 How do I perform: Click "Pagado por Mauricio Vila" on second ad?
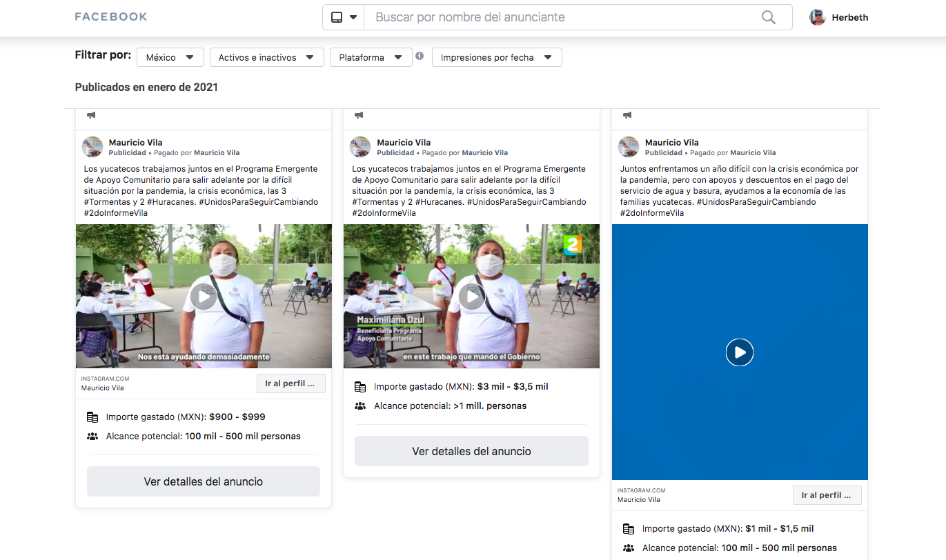click(464, 153)
